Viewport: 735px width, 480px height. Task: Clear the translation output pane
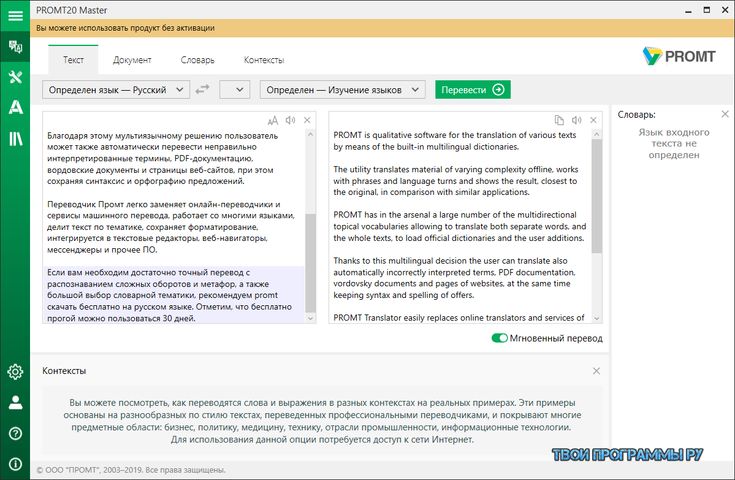[593, 120]
